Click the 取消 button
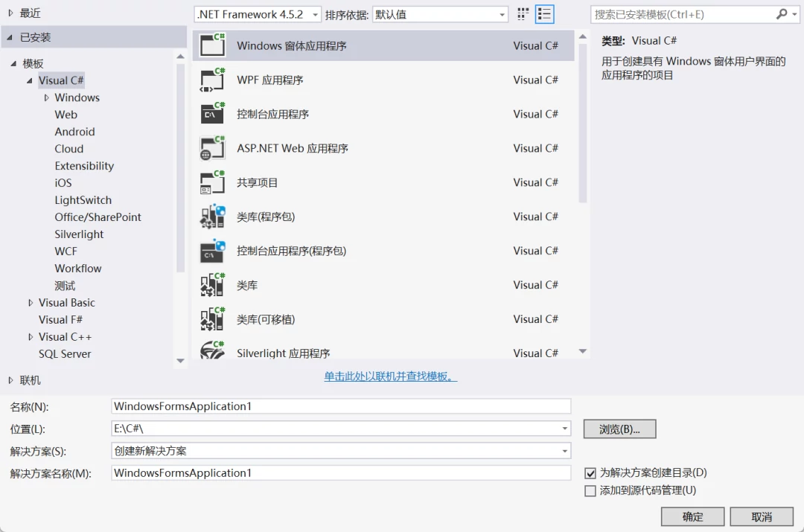The image size is (804, 532). 762,516
